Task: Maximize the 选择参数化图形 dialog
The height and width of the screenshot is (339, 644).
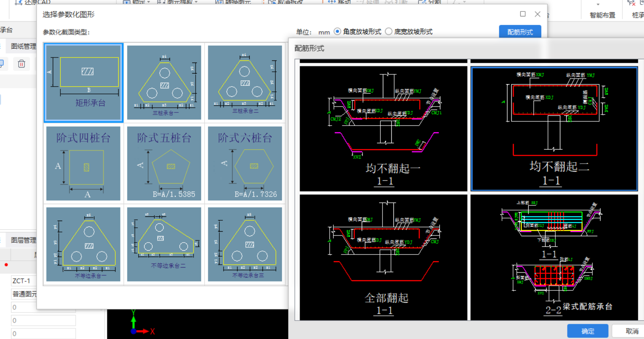Action: tap(523, 14)
